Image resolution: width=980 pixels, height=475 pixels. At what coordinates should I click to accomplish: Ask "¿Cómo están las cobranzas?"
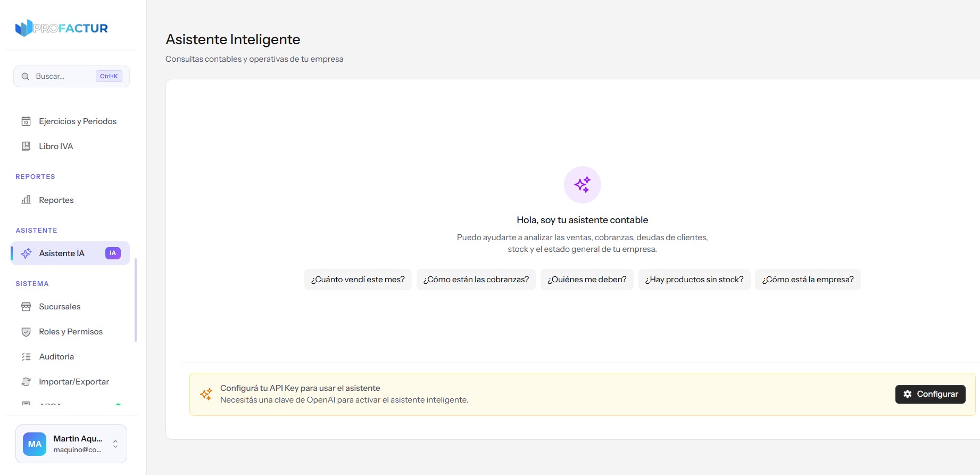point(476,280)
